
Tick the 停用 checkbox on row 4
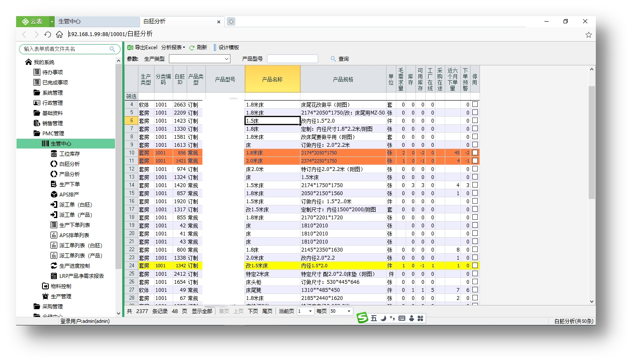[x=475, y=104]
